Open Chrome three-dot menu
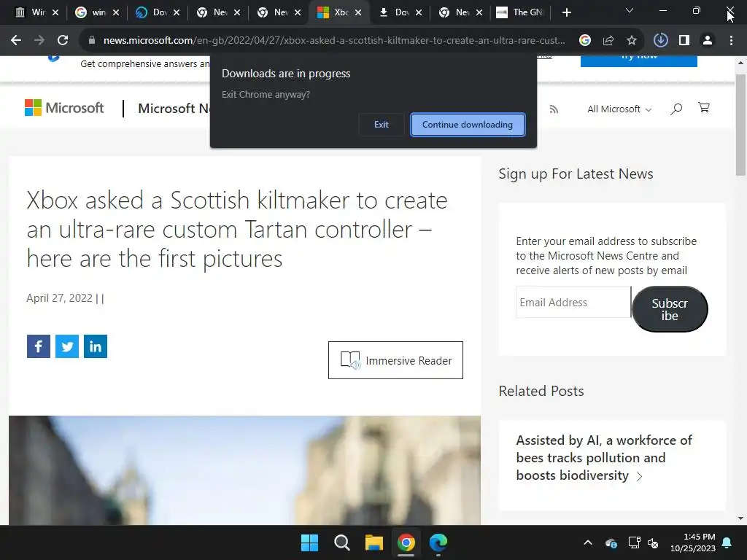 [731, 41]
